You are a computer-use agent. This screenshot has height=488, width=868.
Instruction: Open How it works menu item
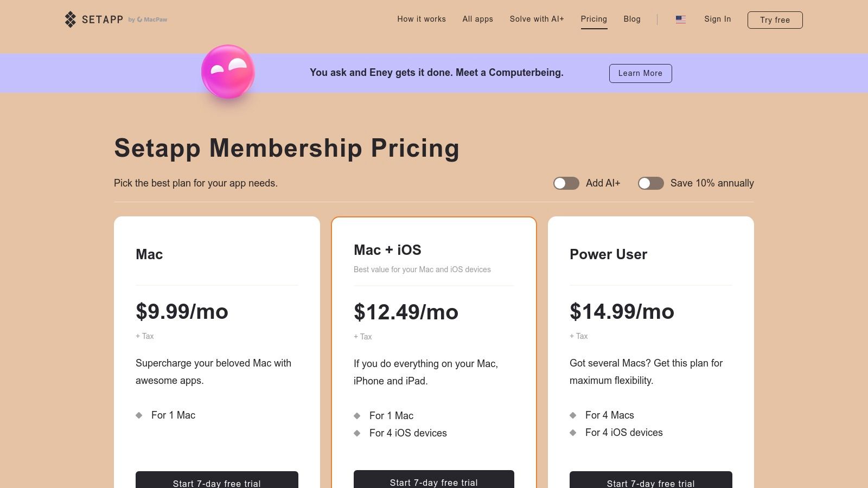pyautogui.click(x=421, y=19)
